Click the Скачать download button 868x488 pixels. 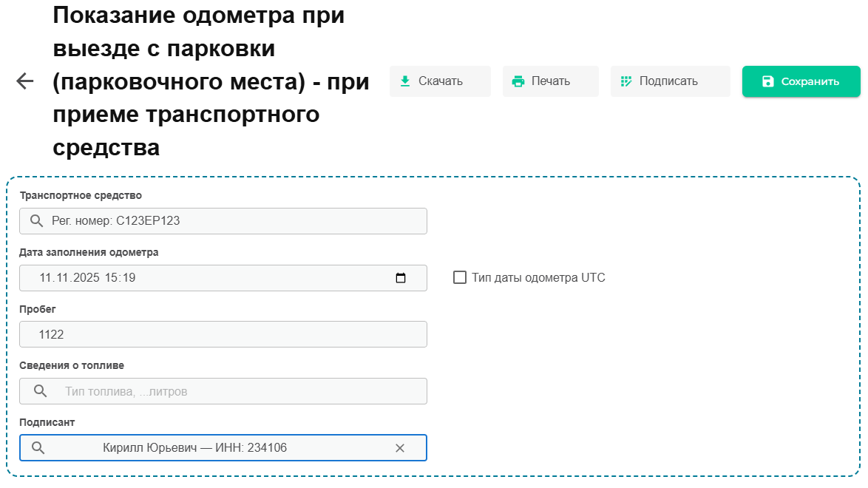click(x=440, y=81)
